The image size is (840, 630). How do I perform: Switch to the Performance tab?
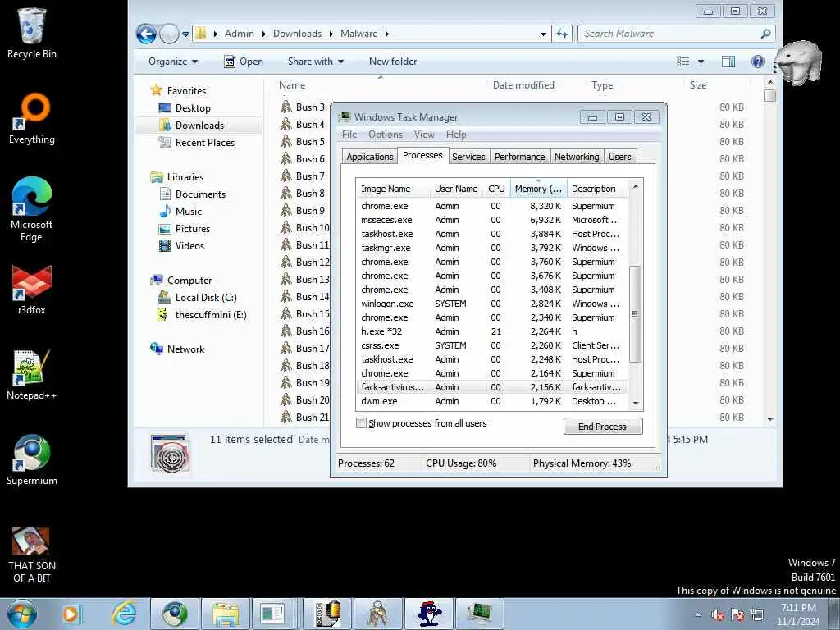click(519, 157)
